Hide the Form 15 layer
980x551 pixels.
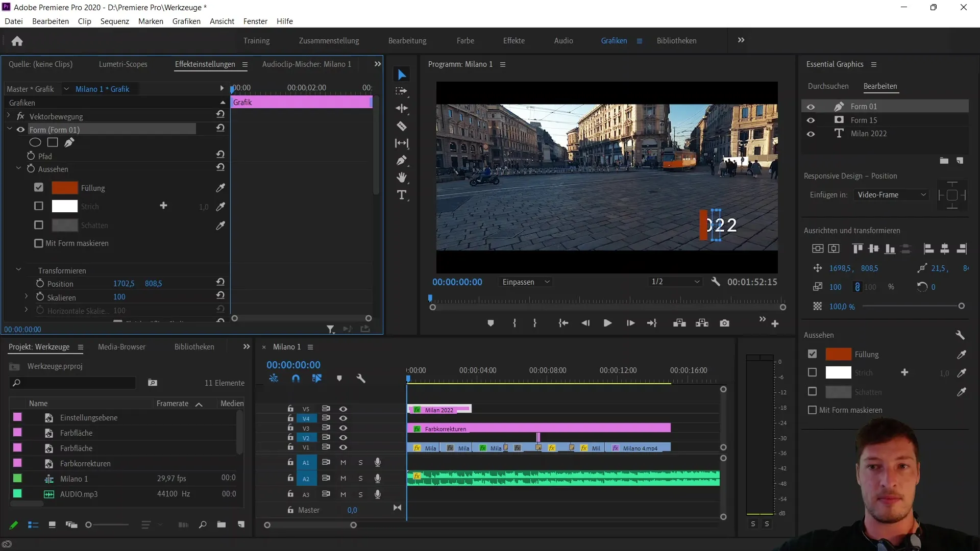(811, 120)
